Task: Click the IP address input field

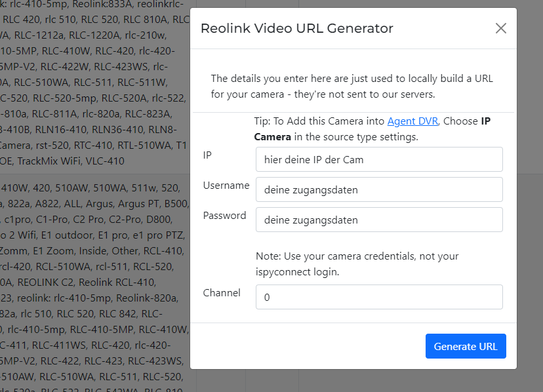Action: pyautogui.click(x=379, y=159)
